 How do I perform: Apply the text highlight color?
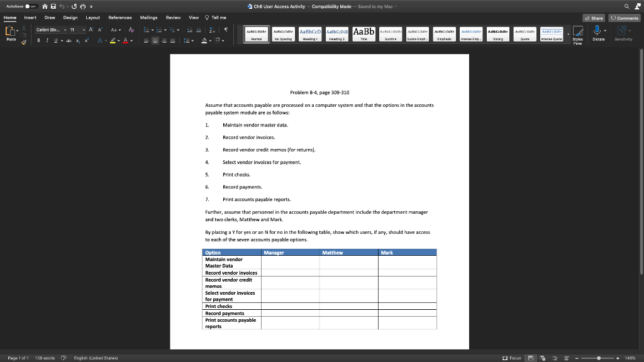[113, 40]
